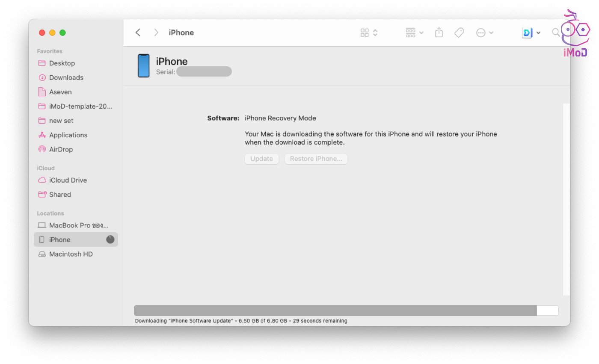
Task: Click the iPhone device icon in header
Action: pyautogui.click(x=144, y=66)
